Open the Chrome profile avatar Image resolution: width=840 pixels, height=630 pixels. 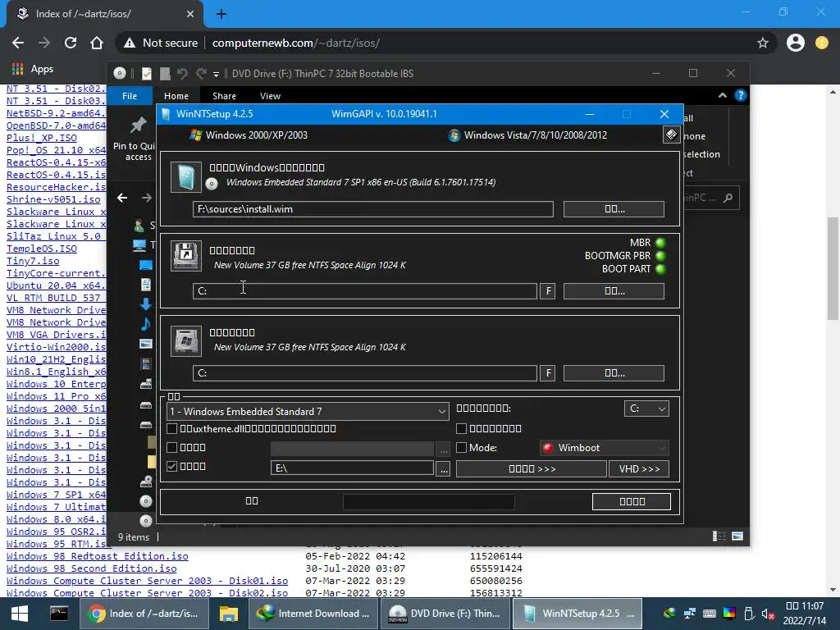[x=796, y=43]
